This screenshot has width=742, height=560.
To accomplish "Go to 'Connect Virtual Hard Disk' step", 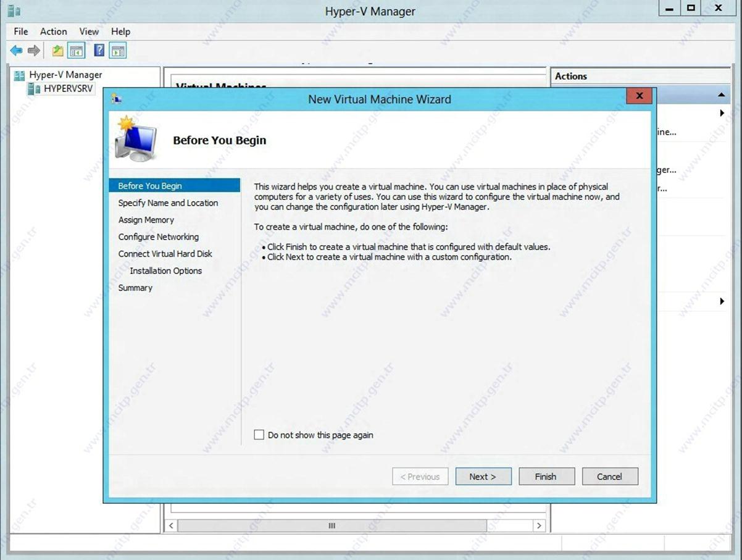I will [165, 254].
